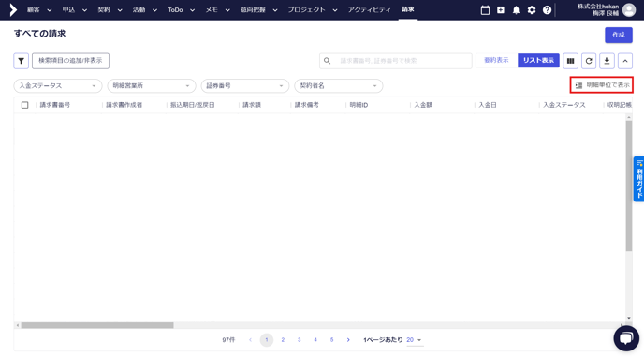Open 明細営業所 filter dropdown
This screenshot has height=357, width=644.
click(151, 85)
